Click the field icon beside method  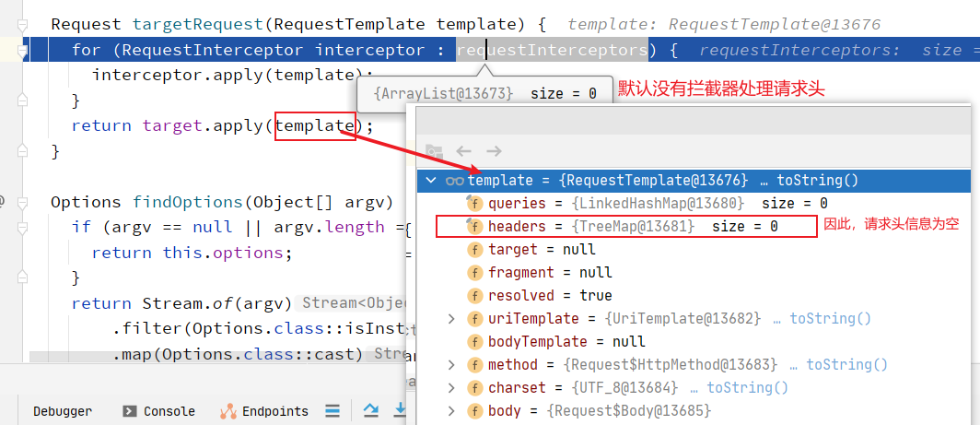tap(475, 365)
